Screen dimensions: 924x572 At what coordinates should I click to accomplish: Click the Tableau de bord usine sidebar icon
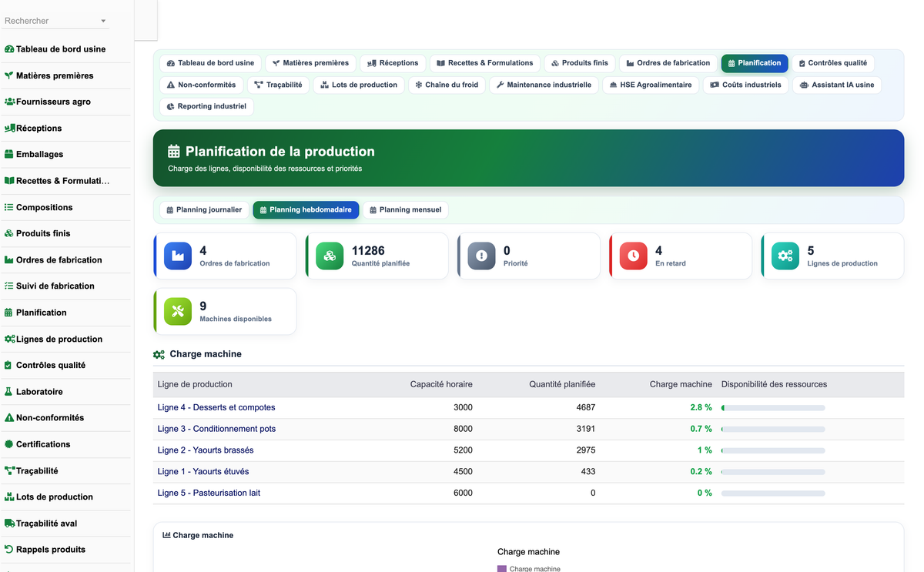(x=9, y=49)
